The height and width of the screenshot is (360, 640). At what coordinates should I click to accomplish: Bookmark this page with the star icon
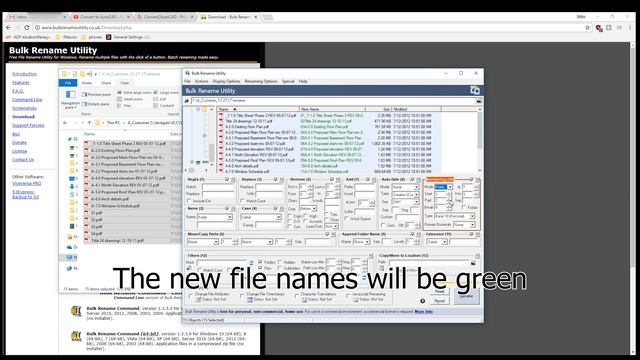[x=588, y=28]
